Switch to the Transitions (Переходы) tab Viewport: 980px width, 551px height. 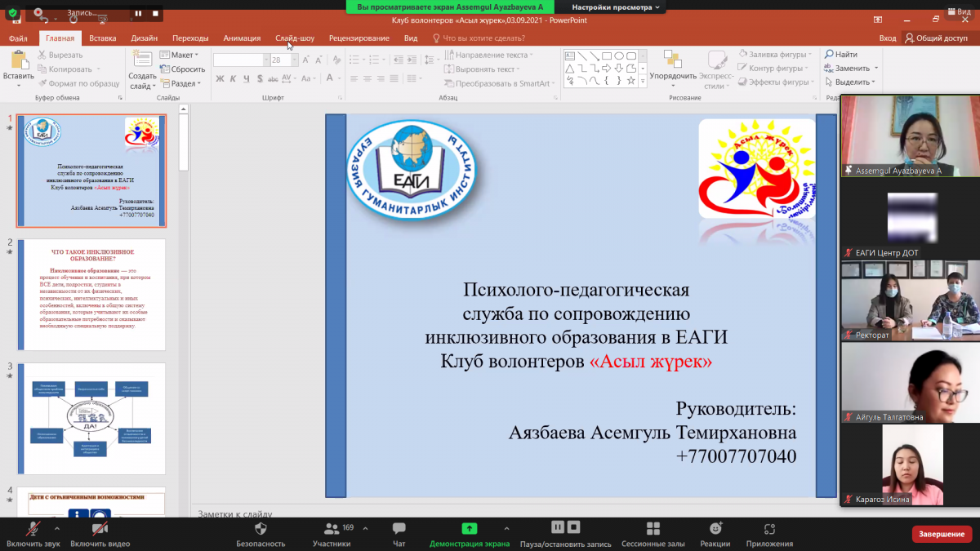point(190,38)
